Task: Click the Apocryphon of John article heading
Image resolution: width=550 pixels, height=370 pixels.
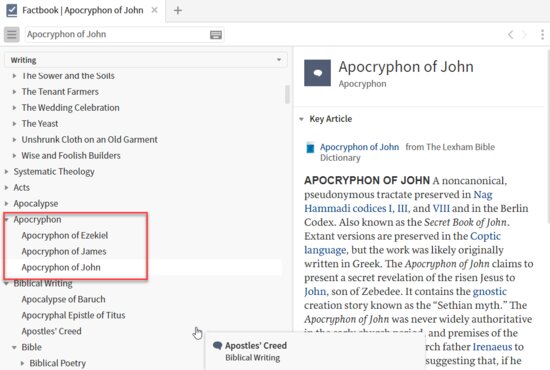Action: click(406, 67)
